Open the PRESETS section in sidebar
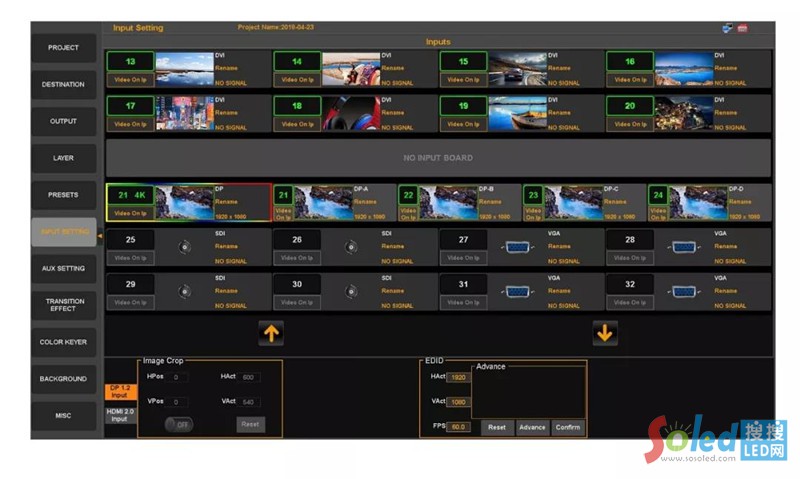800x479 pixels. coord(63,195)
